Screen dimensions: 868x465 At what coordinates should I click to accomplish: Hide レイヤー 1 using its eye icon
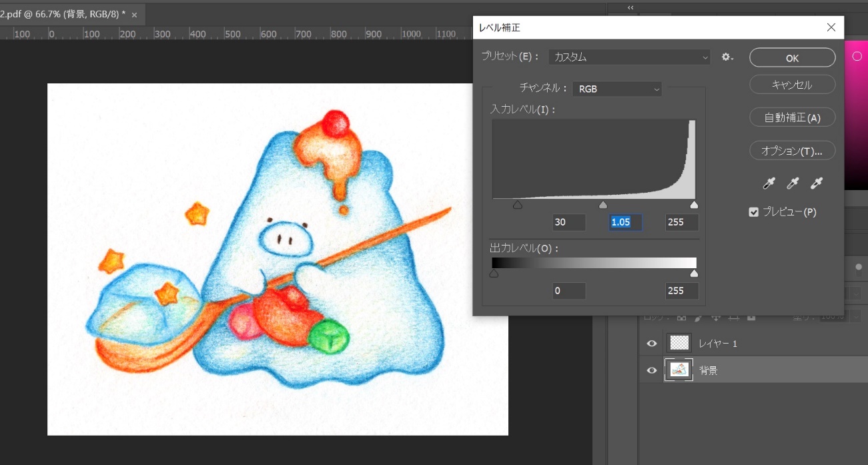(x=652, y=344)
